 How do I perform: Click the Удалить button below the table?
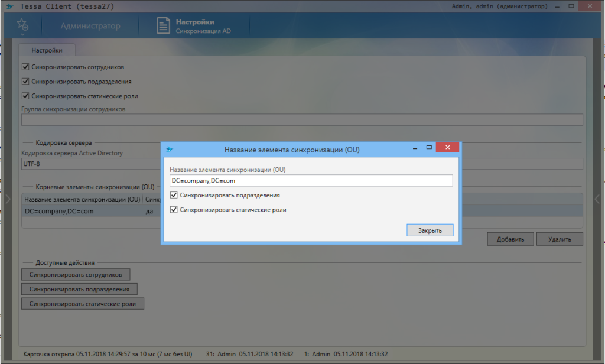[559, 239]
